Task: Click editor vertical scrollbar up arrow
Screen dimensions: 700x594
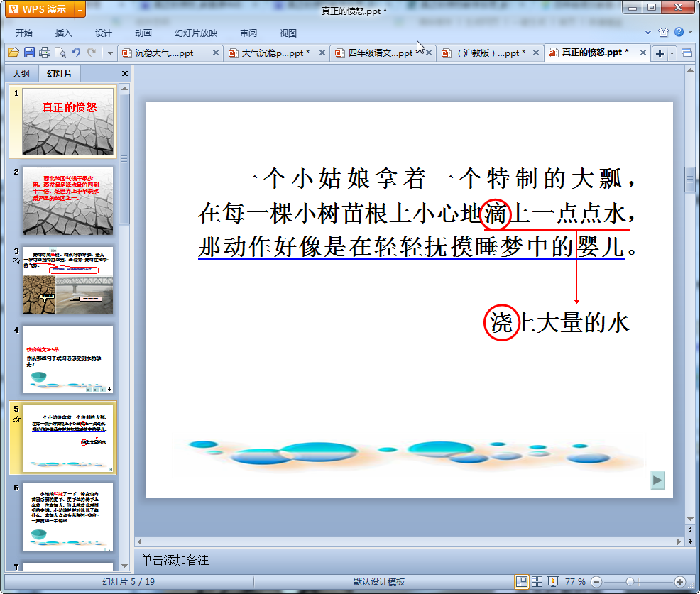Action: pyautogui.click(x=690, y=70)
